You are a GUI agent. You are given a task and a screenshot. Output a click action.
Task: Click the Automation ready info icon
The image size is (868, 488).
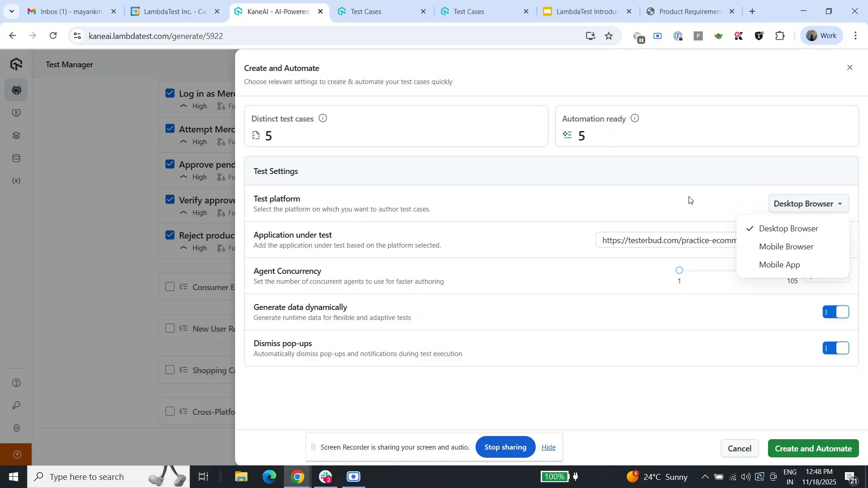[x=635, y=118]
